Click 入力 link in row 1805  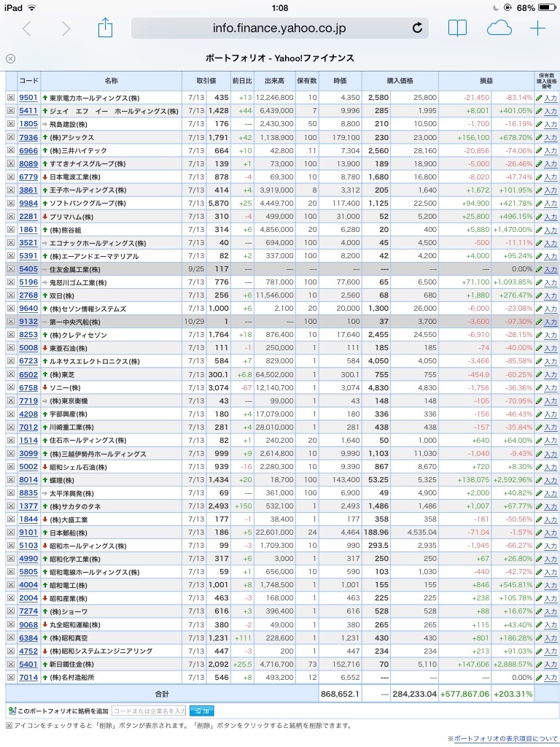pyautogui.click(x=551, y=124)
